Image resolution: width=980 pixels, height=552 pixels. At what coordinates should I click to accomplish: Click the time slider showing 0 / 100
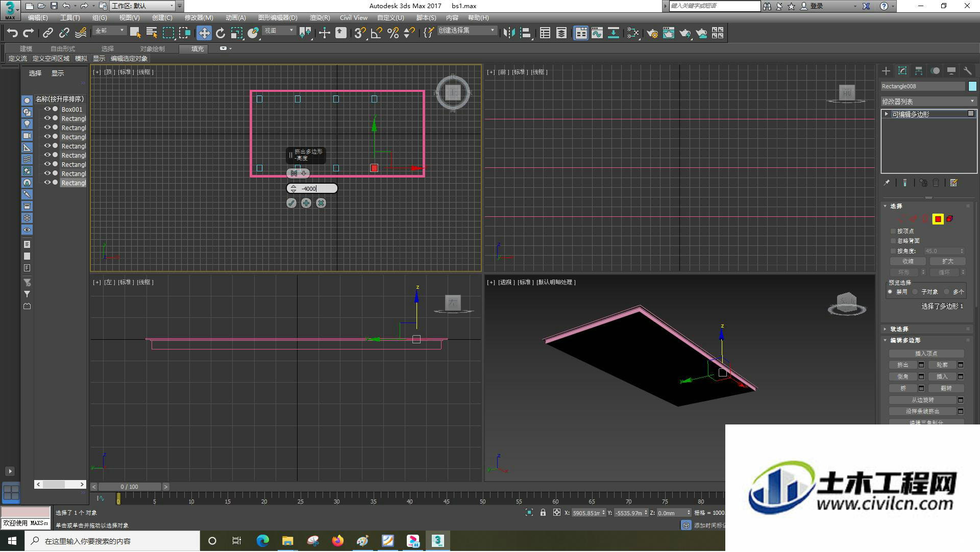point(130,487)
